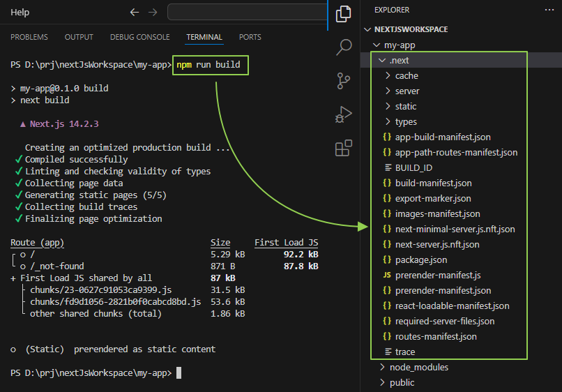Expand the node_modules folder
The height and width of the screenshot is (392, 562).
pos(382,367)
